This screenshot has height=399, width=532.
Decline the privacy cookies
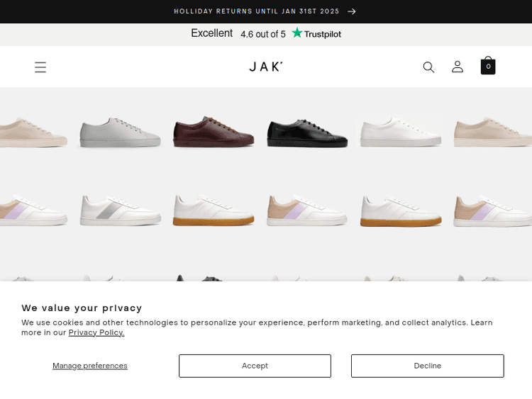pos(427,366)
